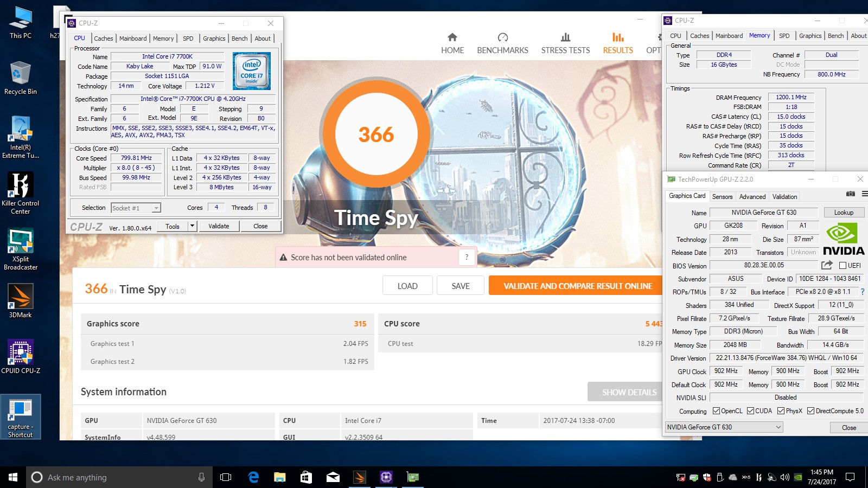This screenshot has height=488, width=868.
Task: Toggle the CUDA checkbox in GPU-Z
Action: 751,410
